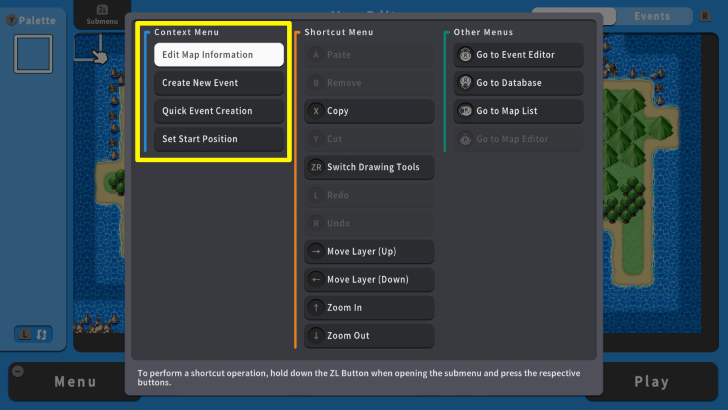Click the R shoulder button icon
Screen dimensions: 728x410
[x=705, y=16]
